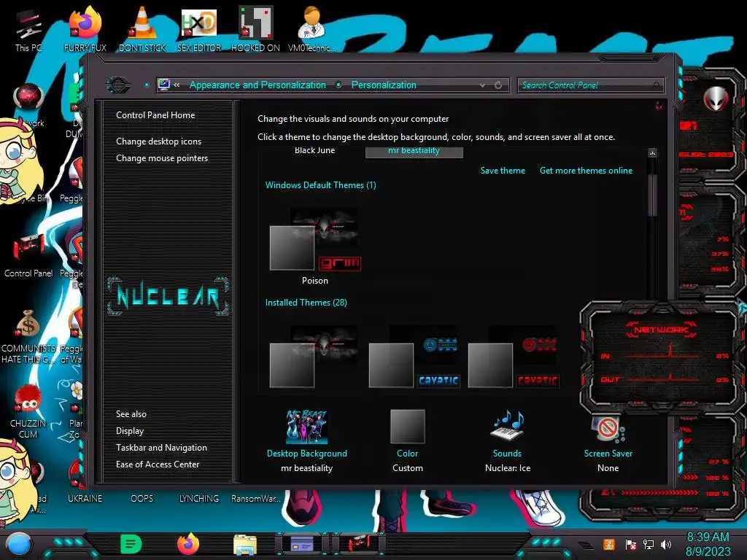
Task: Open the Desktop Background picture icon
Action: tap(307, 426)
